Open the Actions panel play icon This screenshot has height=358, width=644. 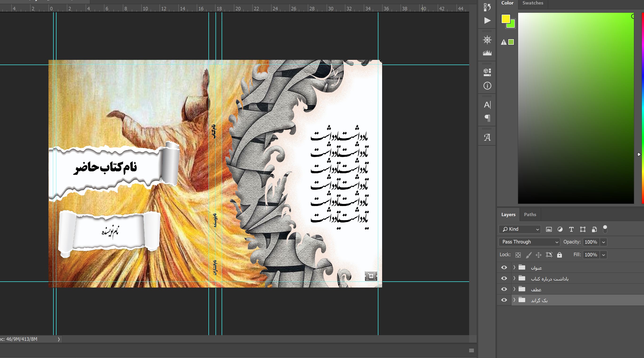[x=487, y=21]
